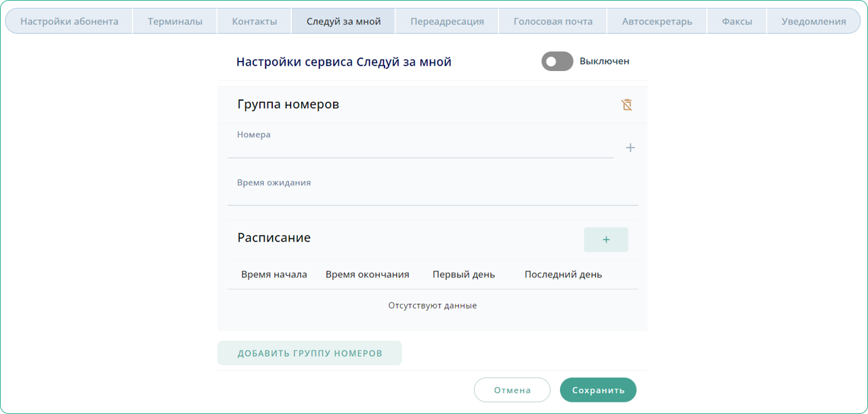
Task: Open the Автосекретарь tab
Action: (657, 21)
